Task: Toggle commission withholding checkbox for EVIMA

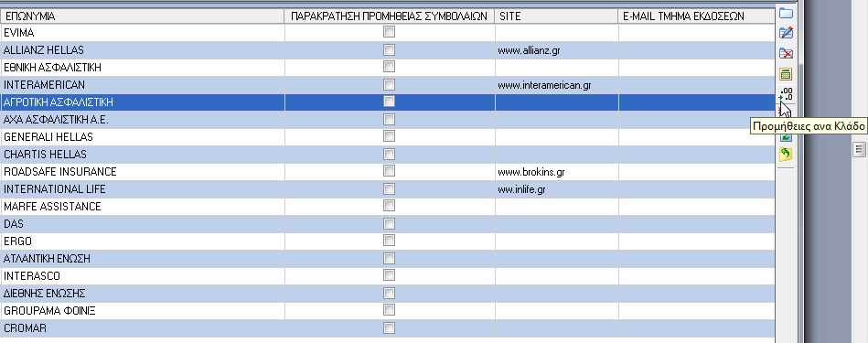Action: [389, 33]
